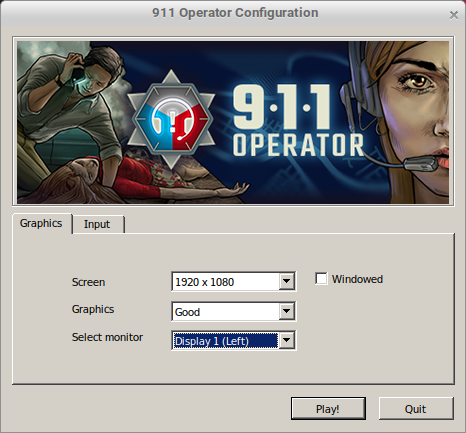Click the Display 1 (Left) value
This screenshot has height=433, width=466.
point(226,340)
